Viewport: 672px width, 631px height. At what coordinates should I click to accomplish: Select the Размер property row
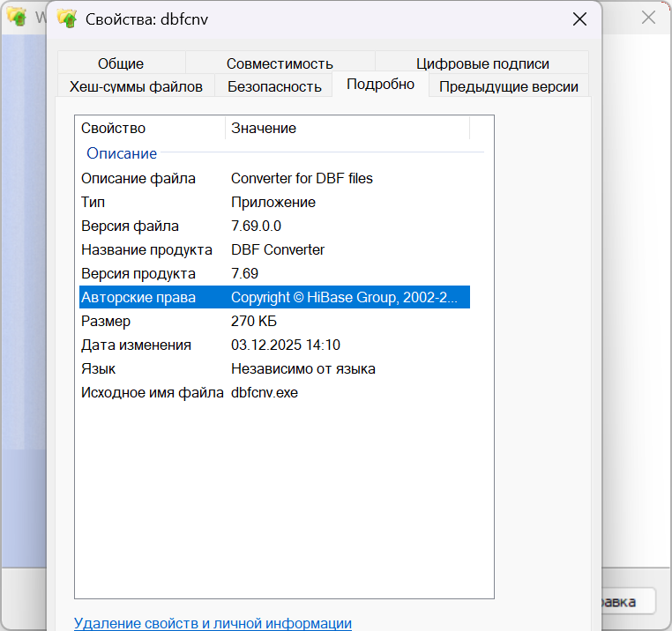(x=275, y=321)
